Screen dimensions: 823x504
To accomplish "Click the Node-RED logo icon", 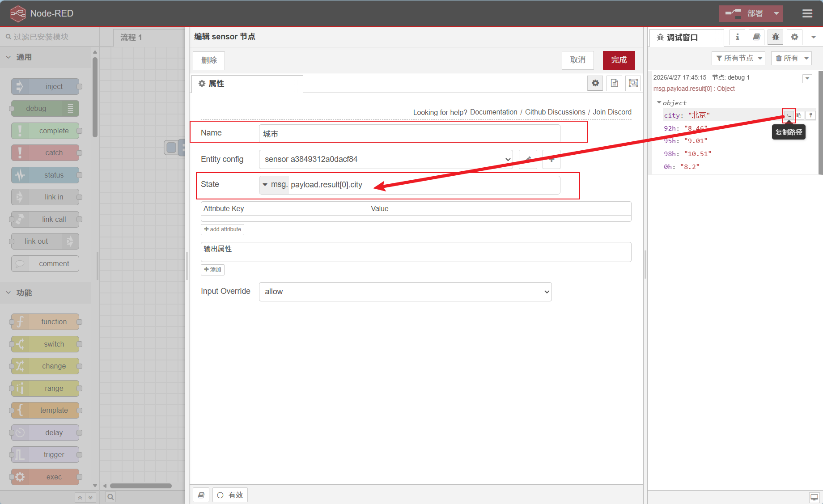I will 18,13.
